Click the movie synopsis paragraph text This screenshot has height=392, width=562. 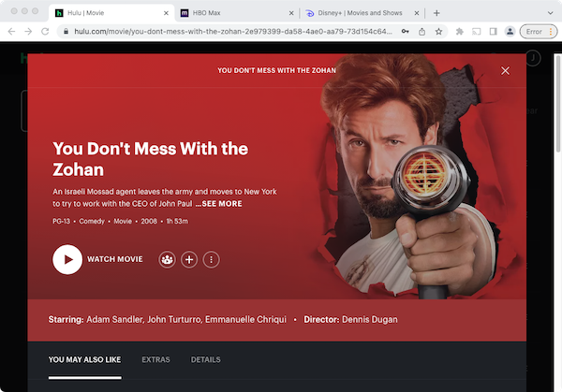165,197
